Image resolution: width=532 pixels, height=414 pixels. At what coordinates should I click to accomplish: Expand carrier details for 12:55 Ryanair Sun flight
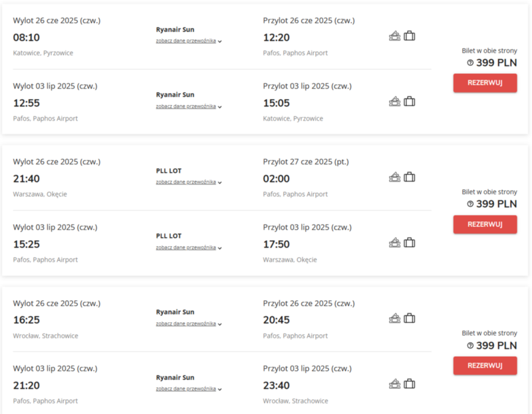click(189, 106)
